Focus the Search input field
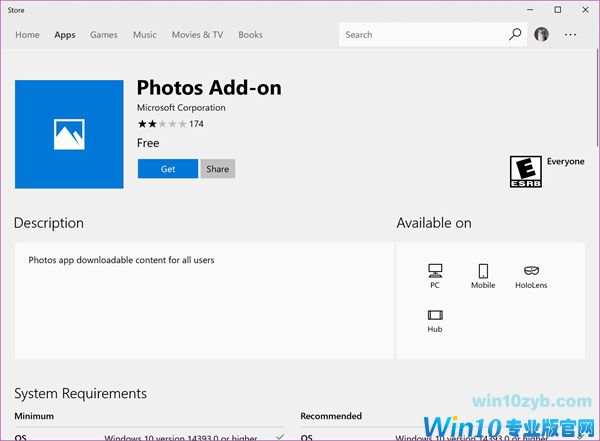The height and width of the screenshot is (441, 600). pos(420,35)
